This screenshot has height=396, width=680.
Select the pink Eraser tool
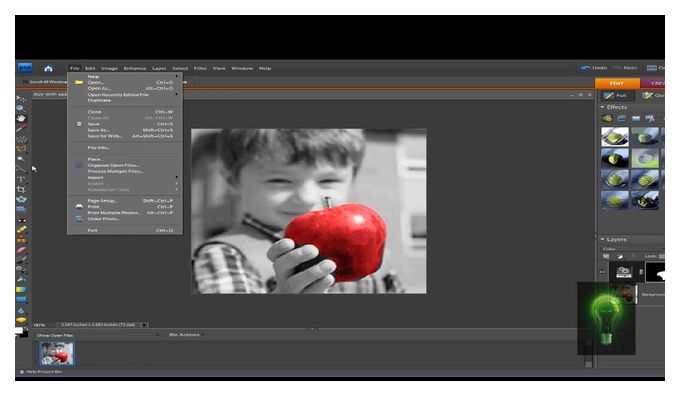[x=20, y=250]
